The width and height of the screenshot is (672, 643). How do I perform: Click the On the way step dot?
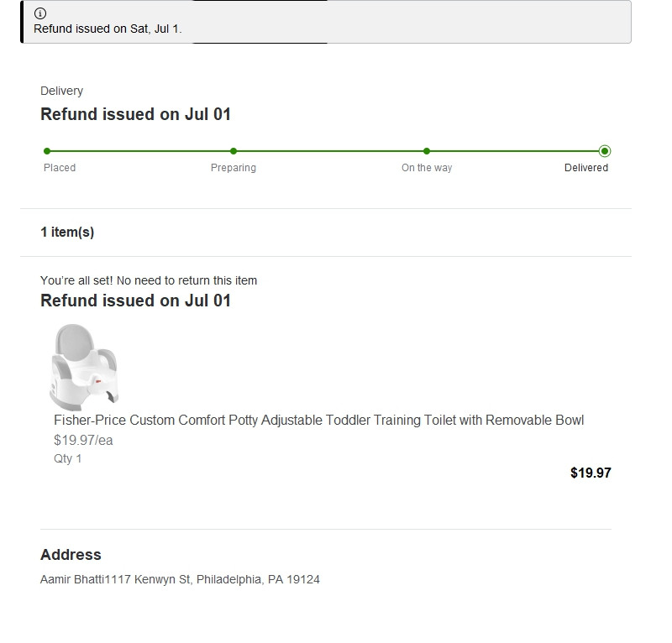coord(427,151)
